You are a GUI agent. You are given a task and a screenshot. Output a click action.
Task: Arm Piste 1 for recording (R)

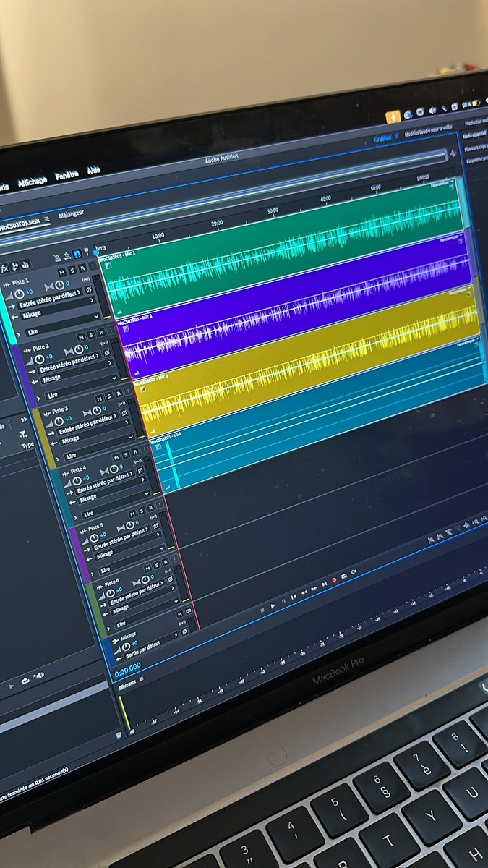(82, 268)
